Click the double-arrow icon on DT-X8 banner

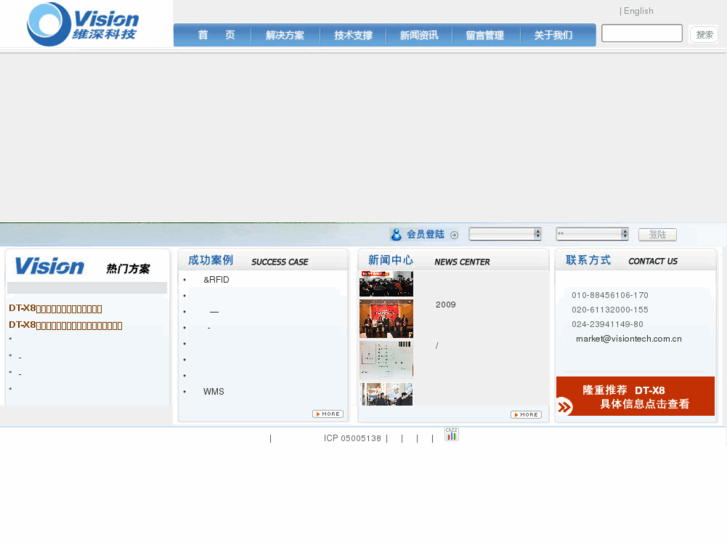(564, 407)
